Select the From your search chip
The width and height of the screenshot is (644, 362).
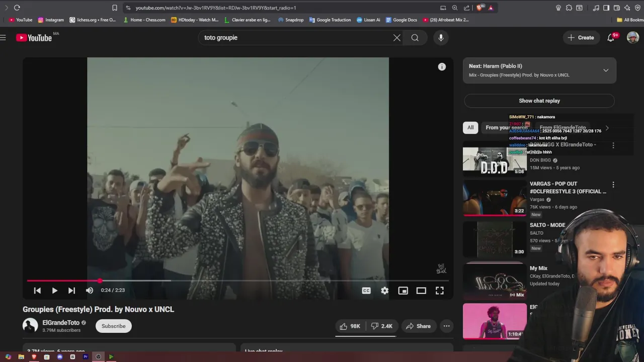(506, 128)
